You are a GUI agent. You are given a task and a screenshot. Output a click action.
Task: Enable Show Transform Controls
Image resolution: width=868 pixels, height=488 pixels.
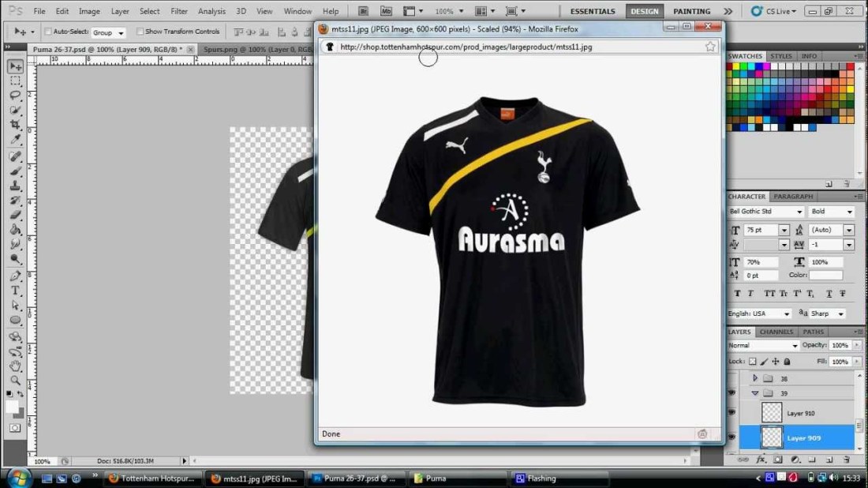(141, 32)
